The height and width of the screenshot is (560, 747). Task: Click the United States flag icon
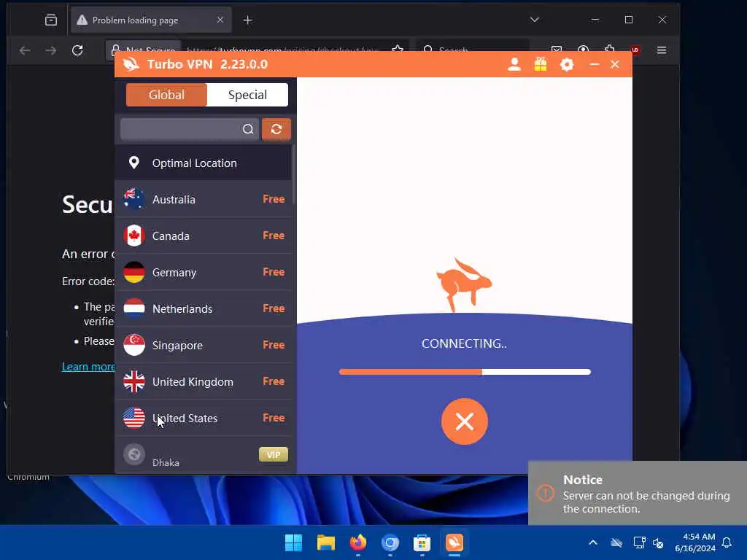[x=134, y=418]
